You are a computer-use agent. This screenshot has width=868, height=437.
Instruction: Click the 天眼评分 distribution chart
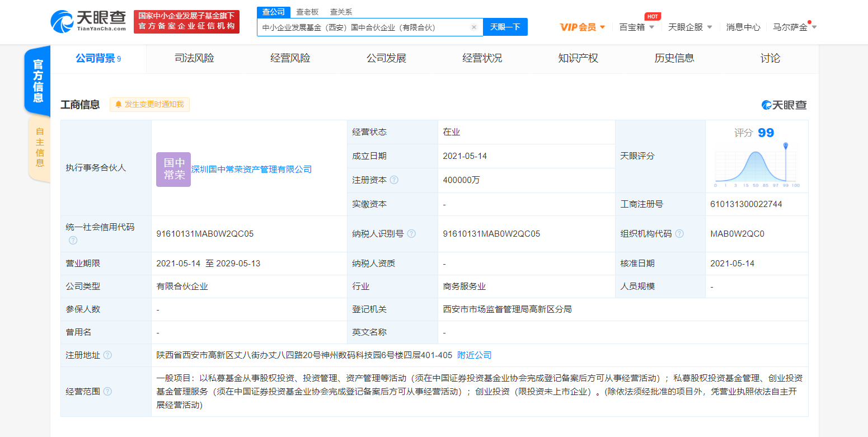(x=757, y=166)
